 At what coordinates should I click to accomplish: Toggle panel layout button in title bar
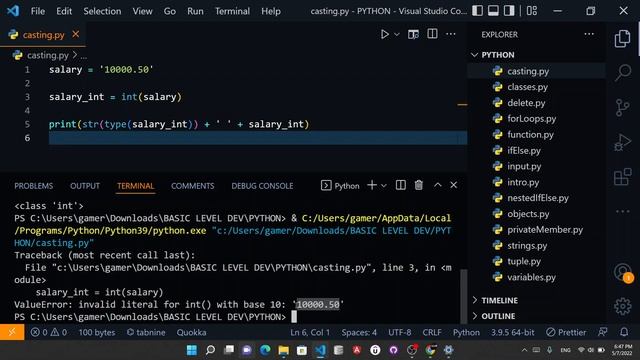click(493, 11)
